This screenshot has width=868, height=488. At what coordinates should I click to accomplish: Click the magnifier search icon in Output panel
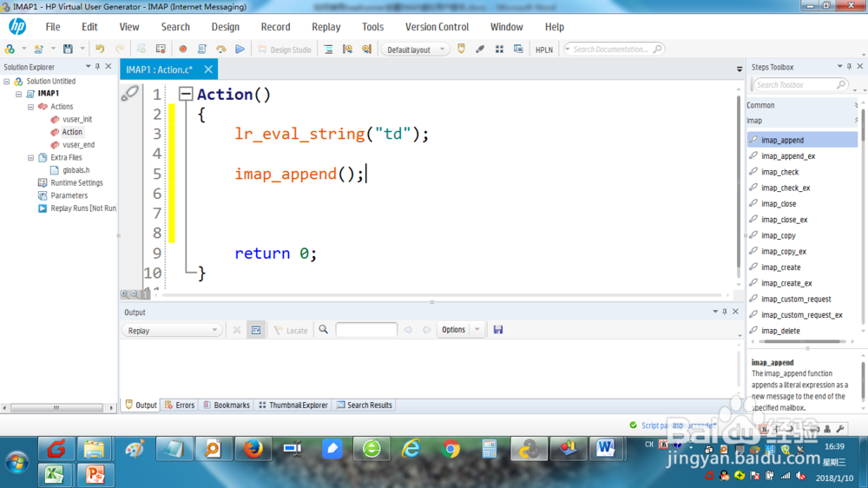tap(323, 330)
